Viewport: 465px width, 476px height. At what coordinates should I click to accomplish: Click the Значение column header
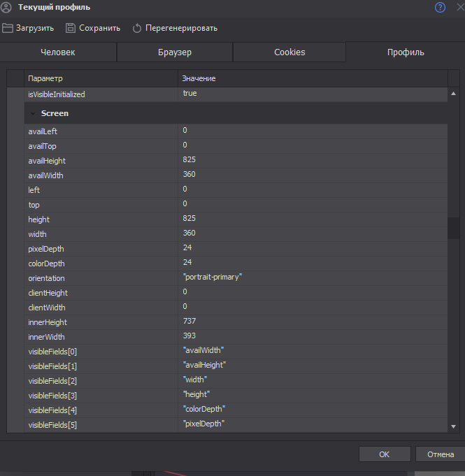point(313,78)
